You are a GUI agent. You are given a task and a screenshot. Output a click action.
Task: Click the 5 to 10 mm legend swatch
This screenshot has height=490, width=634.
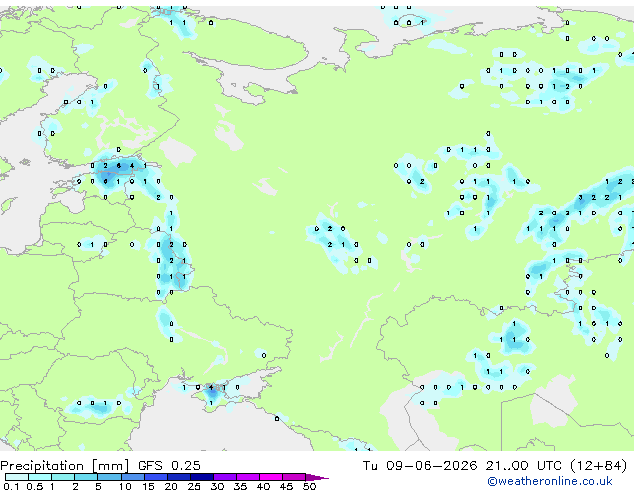point(109,477)
